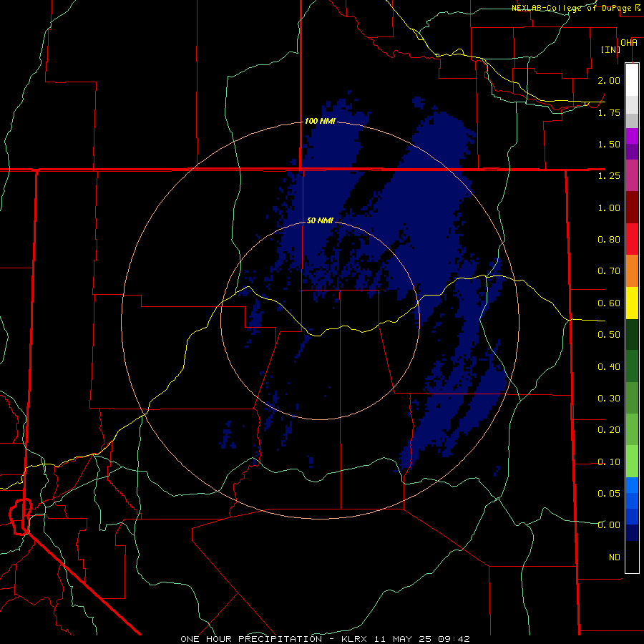This screenshot has width=644, height=644.
Task: Click the '50 NMI' range ring label
Action: tap(320, 220)
